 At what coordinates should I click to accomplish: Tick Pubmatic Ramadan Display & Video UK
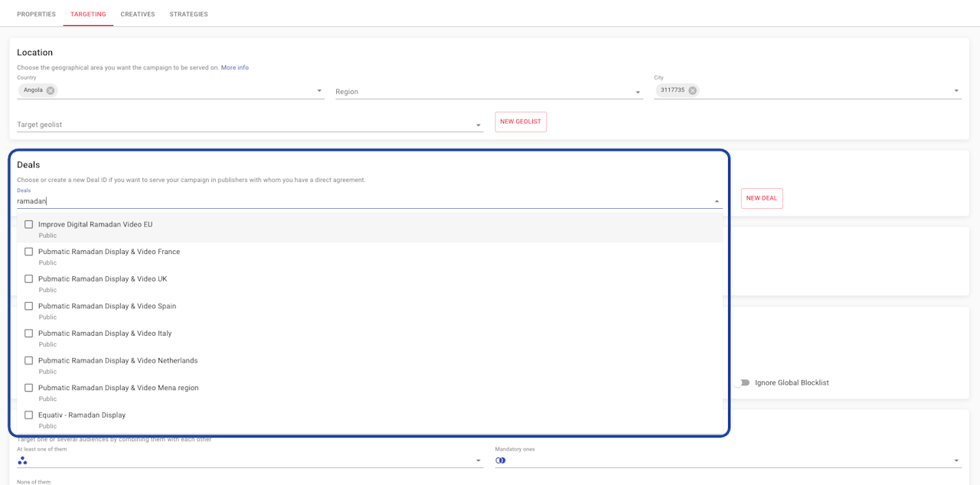(x=29, y=279)
